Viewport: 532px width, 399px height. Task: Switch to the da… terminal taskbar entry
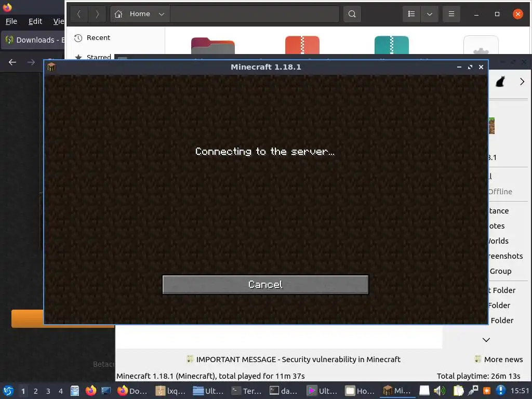284,391
